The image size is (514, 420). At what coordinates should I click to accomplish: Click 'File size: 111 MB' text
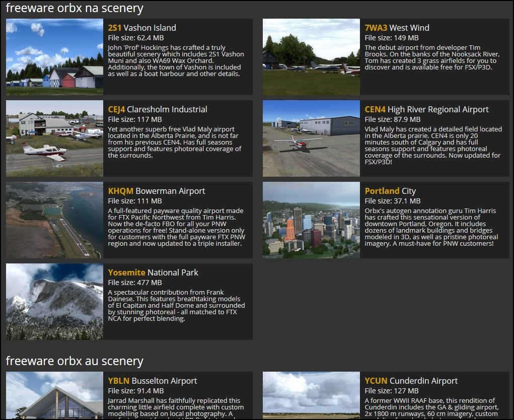135,201
